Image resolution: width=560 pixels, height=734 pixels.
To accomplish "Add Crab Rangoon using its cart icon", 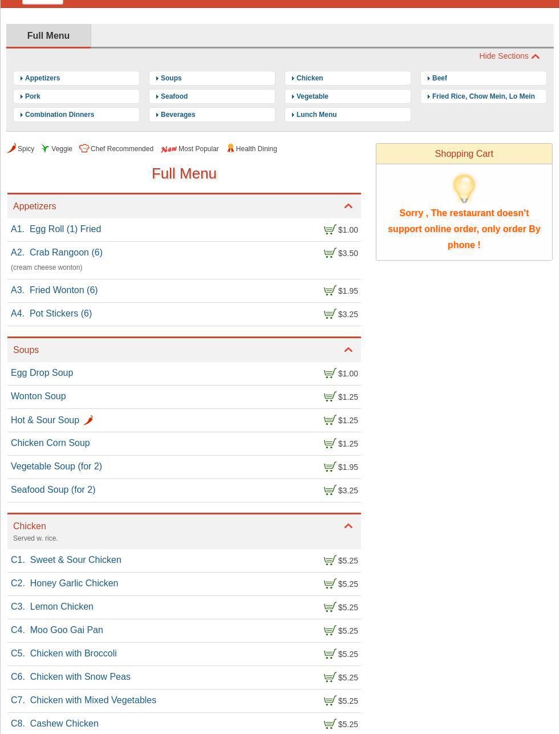I will (330, 253).
